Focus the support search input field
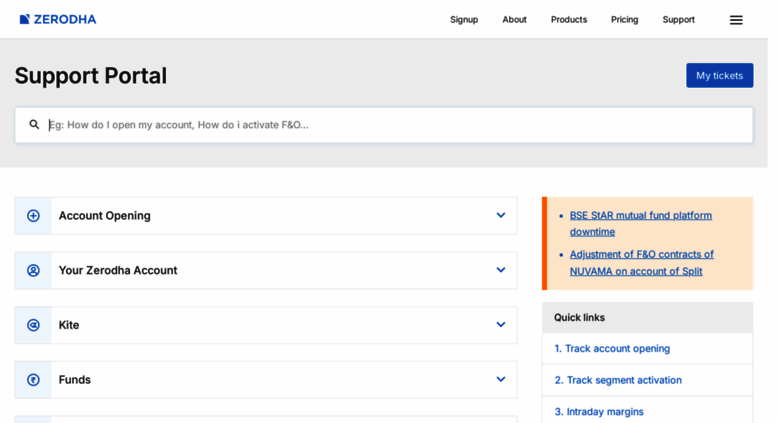 (384, 125)
